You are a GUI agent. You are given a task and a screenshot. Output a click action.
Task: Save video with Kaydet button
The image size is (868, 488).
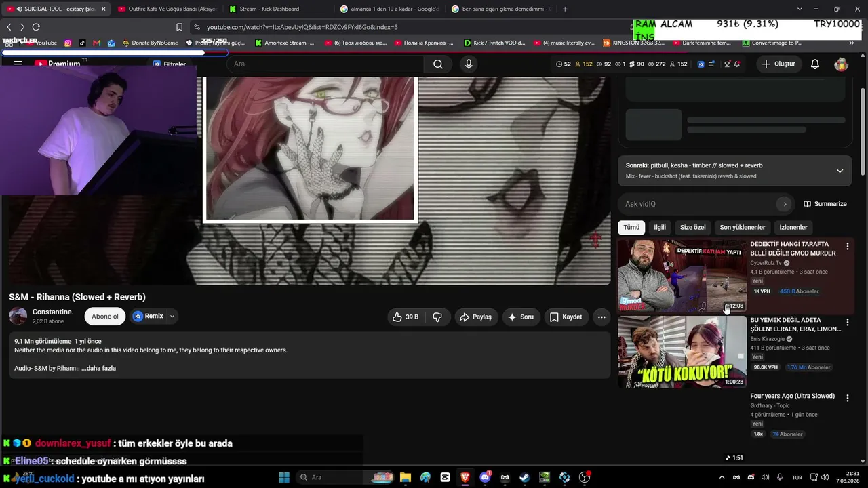(566, 317)
